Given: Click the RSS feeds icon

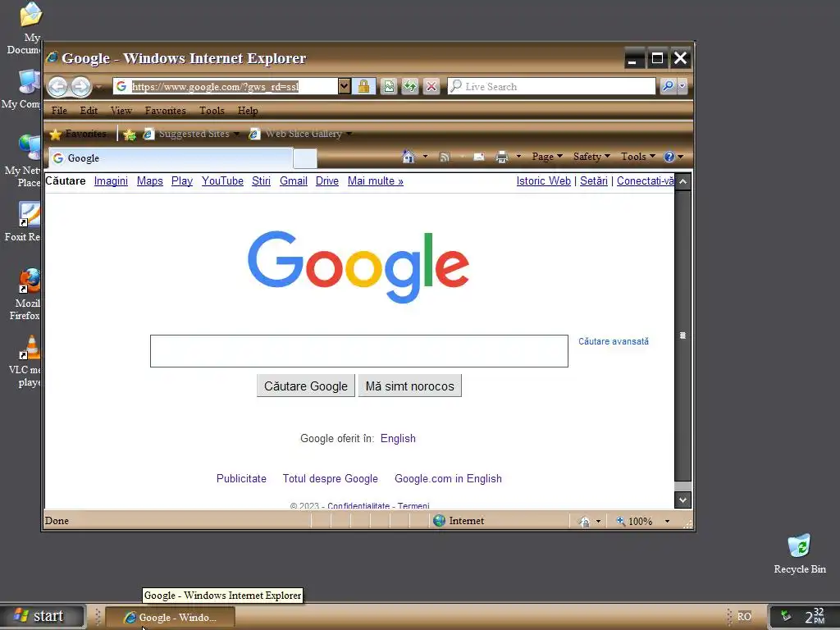Looking at the screenshot, I should pyautogui.click(x=444, y=157).
